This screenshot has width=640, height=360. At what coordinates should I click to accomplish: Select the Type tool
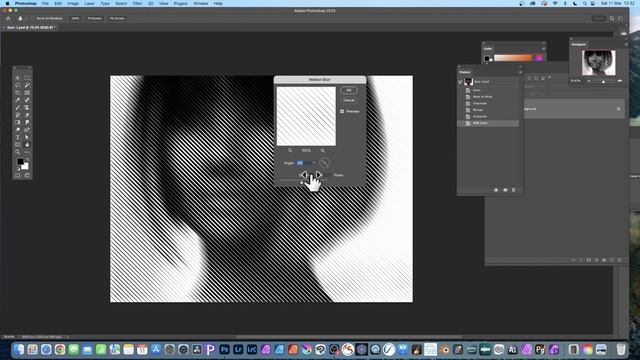coord(18,137)
